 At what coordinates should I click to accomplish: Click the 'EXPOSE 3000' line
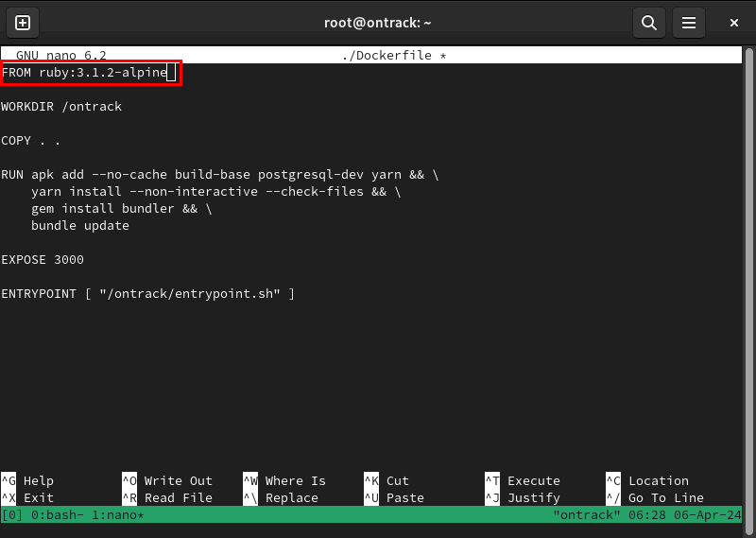click(x=43, y=260)
